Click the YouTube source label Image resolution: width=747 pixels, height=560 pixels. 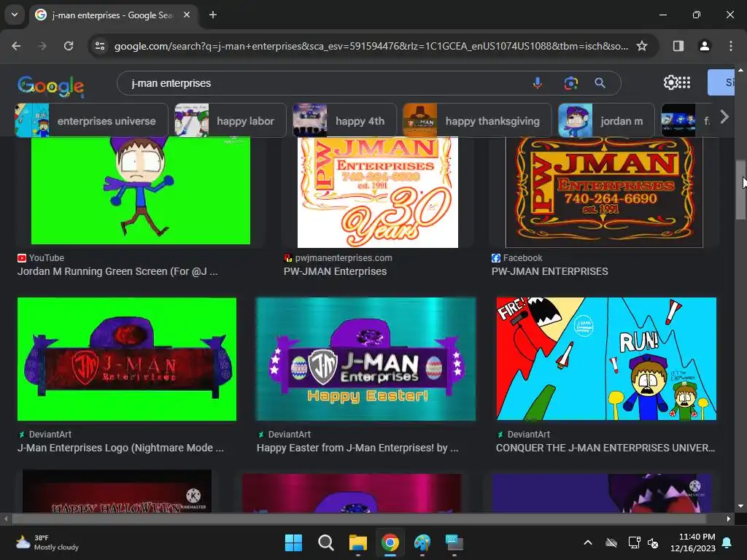pyautogui.click(x=46, y=257)
